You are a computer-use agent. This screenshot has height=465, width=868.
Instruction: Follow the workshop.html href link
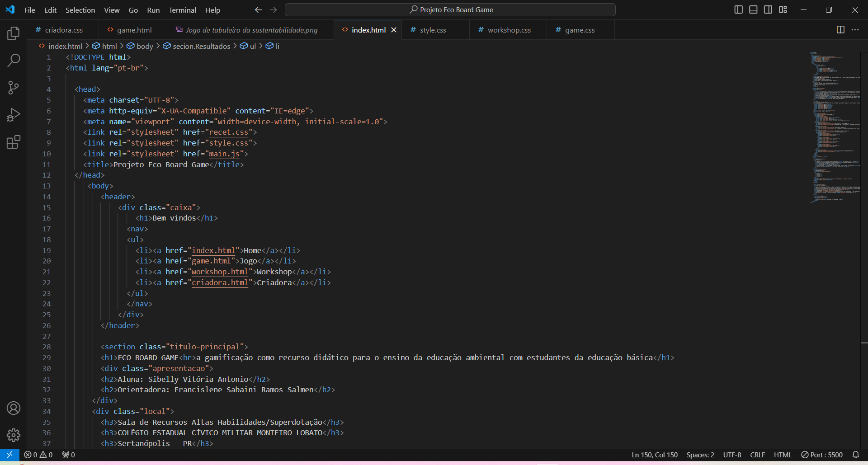coord(220,272)
